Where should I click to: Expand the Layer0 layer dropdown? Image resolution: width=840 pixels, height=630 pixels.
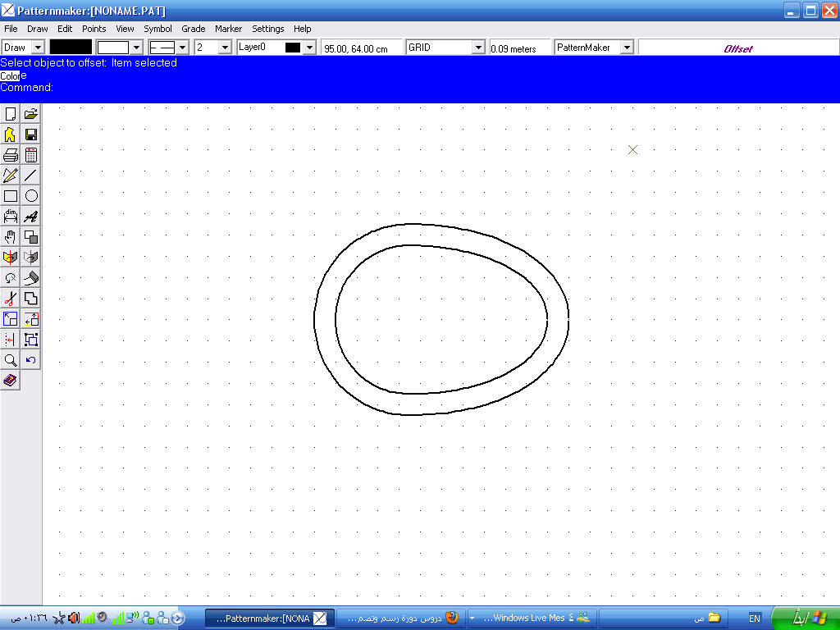coord(309,48)
